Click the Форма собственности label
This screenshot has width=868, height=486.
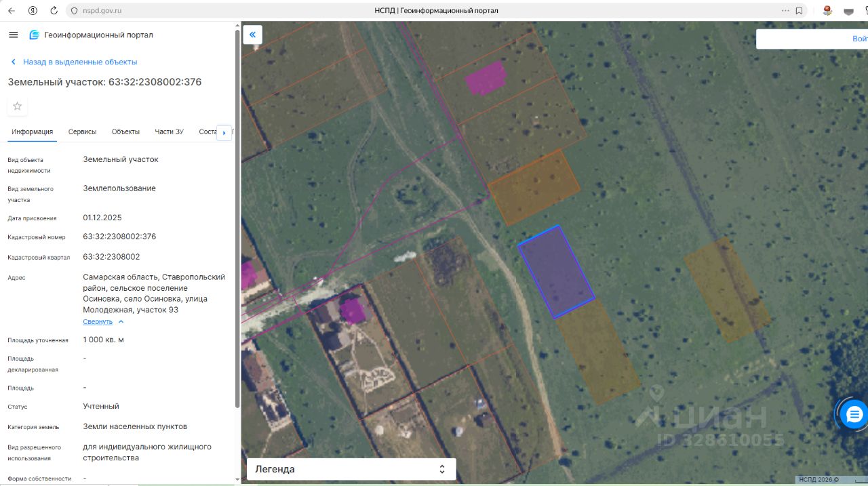(x=39, y=479)
